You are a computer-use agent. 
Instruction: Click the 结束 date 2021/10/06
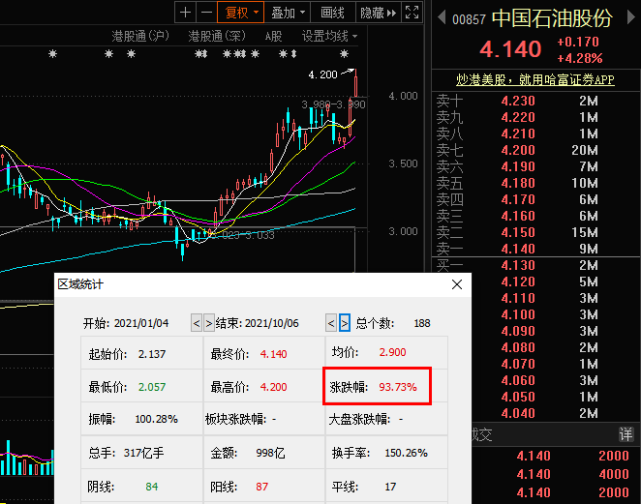(x=272, y=323)
